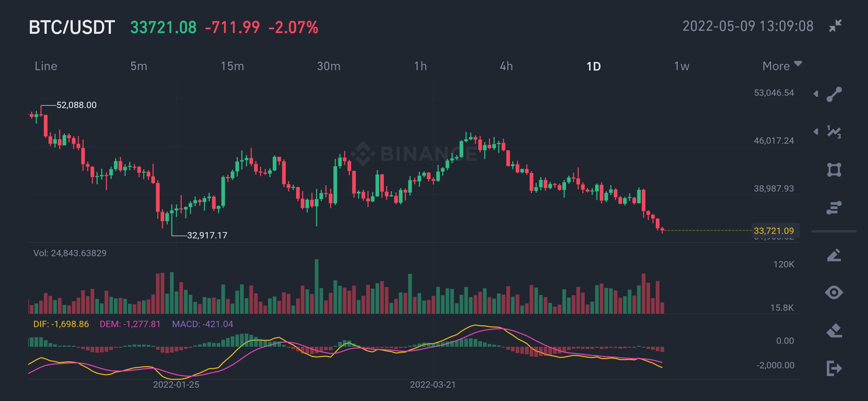The image size is (868, 401).
Task: Collapse the fullscreen chart view
Action: pos(835,26)
